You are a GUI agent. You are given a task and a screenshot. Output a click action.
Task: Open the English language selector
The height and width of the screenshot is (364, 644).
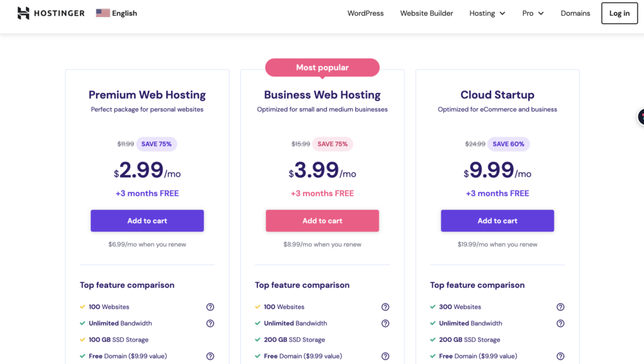coord(116,13)
